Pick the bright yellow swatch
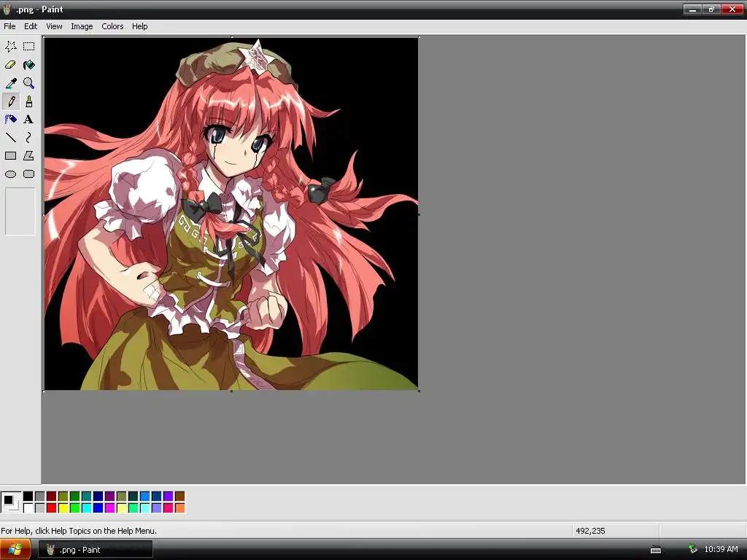Screen dimensions: 747x560 pos(63,508)
